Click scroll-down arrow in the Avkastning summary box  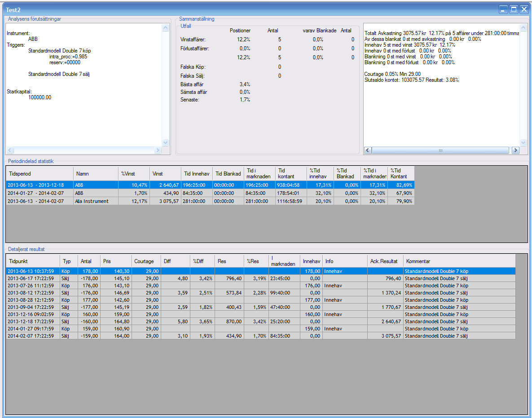pyautogui.click(x=523, y=142)
